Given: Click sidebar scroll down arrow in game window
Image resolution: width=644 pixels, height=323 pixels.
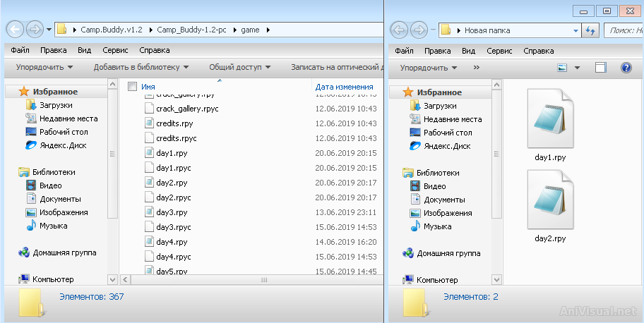Looking at the screenshot, I should pos(112,279).
